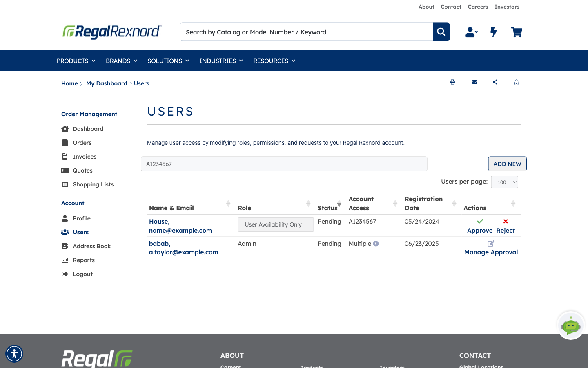Click the ADD NEW button

tap(507, 164)
